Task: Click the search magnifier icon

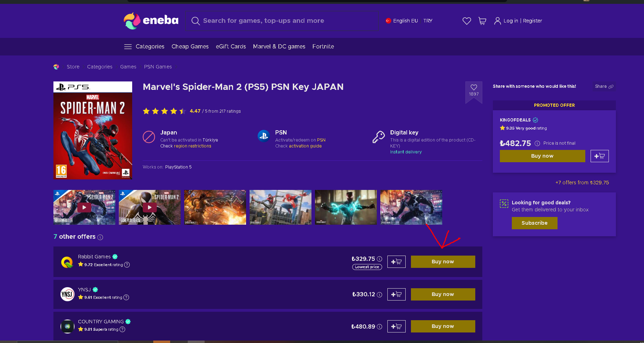Action: 195,21
